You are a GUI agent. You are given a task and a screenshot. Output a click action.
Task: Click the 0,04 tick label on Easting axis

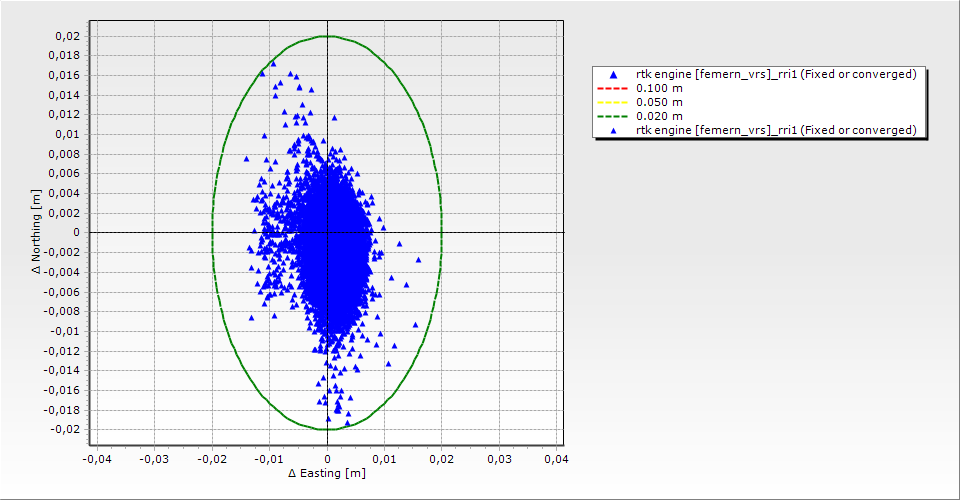tap(556, 459)
